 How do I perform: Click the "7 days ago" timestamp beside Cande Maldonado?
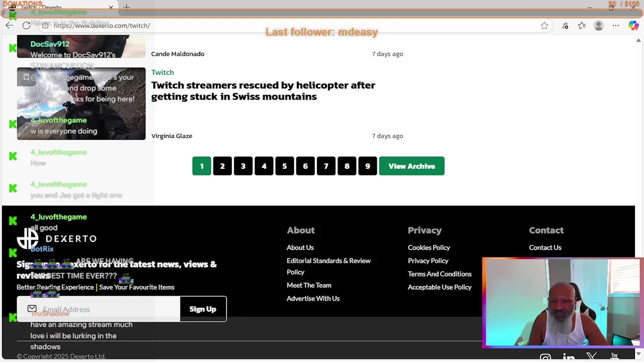(387, 54)
